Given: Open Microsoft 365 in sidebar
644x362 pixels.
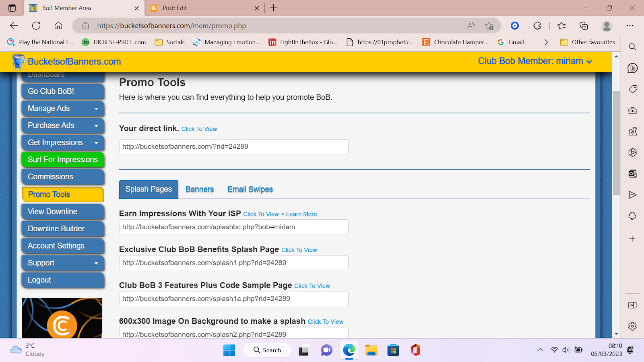Looking at the screenshot, I should 632,152.
